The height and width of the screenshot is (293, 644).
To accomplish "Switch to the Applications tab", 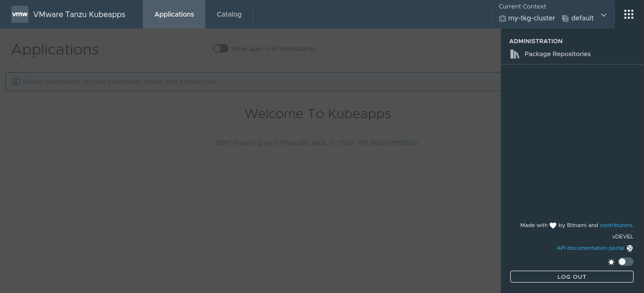I will [174, 14].
